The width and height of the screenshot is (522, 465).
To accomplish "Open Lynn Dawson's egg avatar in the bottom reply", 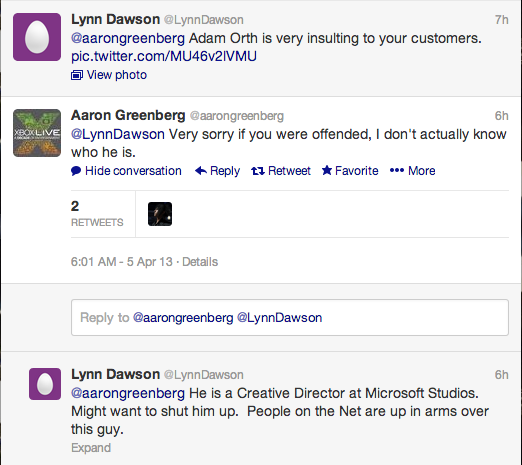I will pos(45,384).
